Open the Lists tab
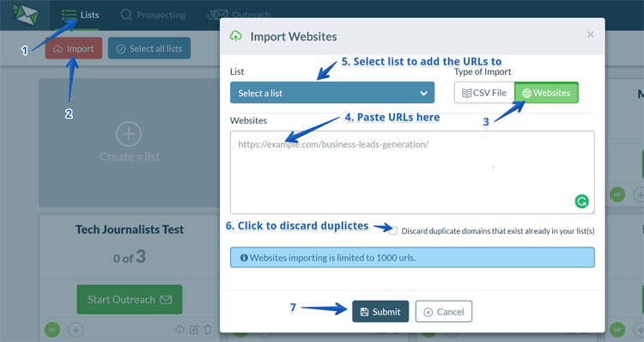644x342 pixels. tap(80, 15)
